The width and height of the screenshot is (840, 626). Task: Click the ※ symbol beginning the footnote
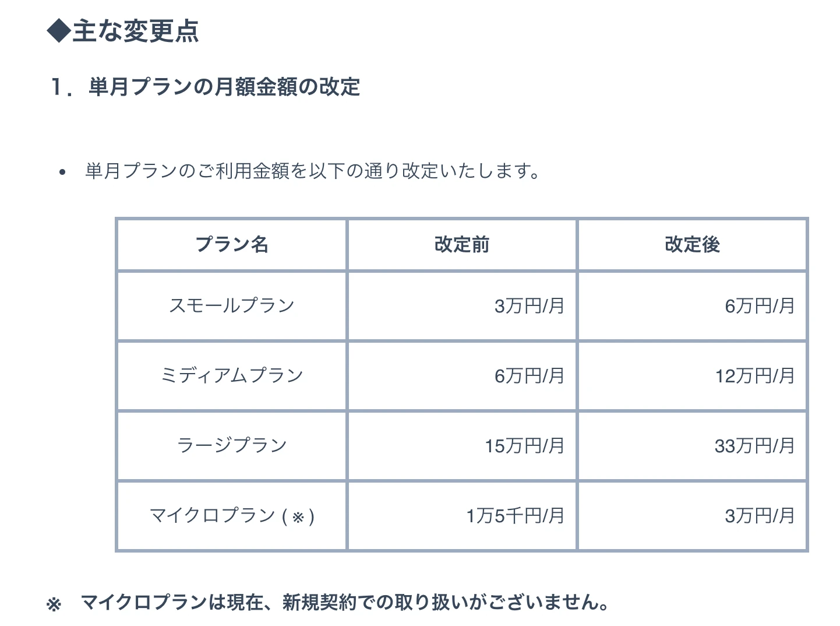pyautogui.click(x=54, y=605)
